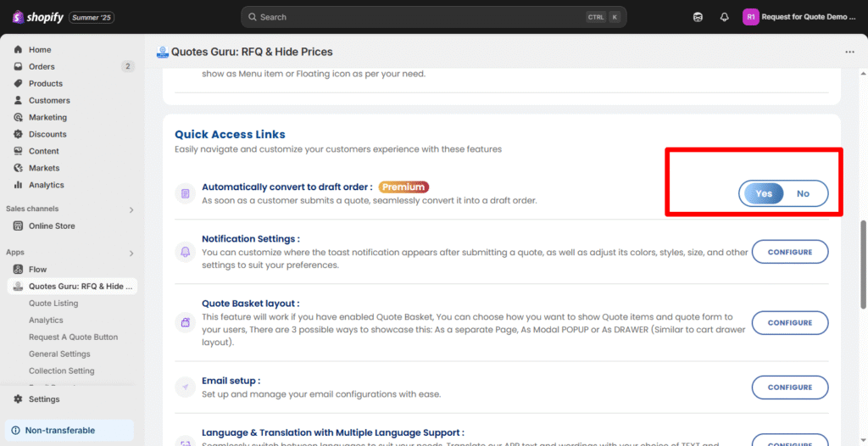Configure Quote Basket layout

pos(790,322)
